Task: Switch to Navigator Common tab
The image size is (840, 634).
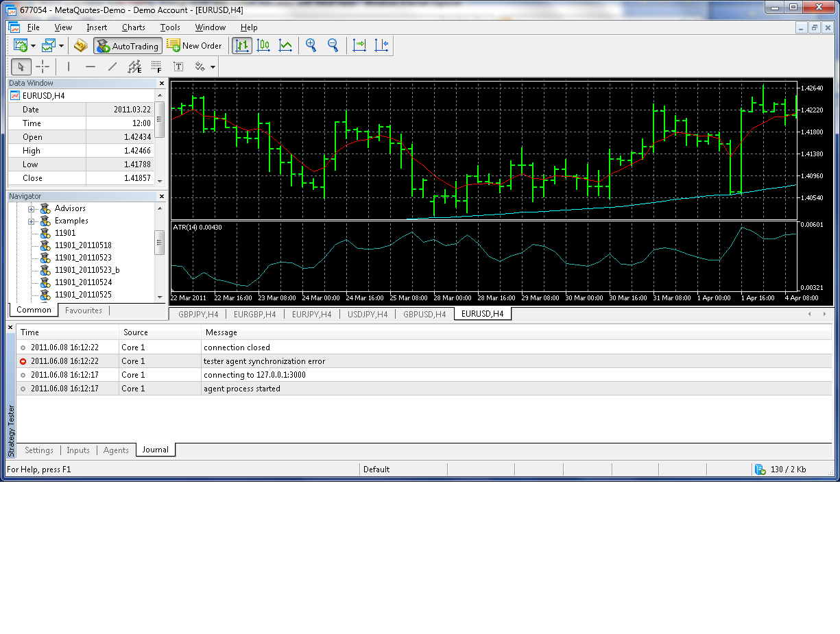Action: coord(34,310)
